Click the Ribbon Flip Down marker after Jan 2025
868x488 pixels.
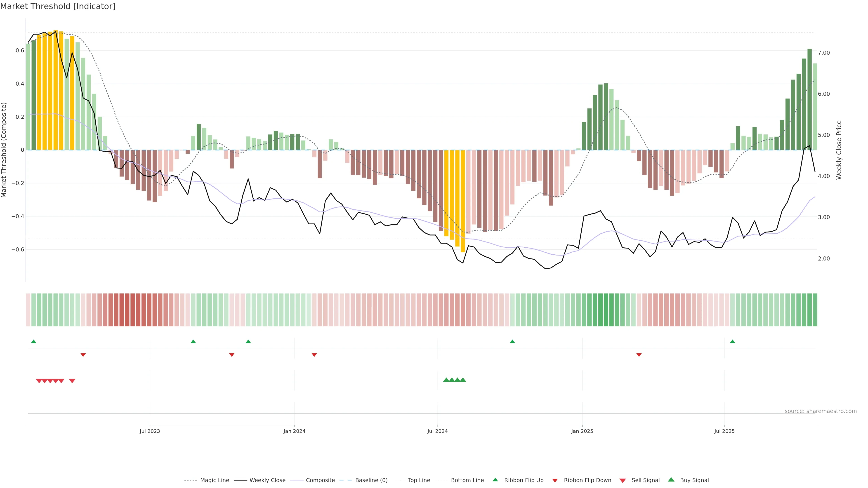[639, 355]
